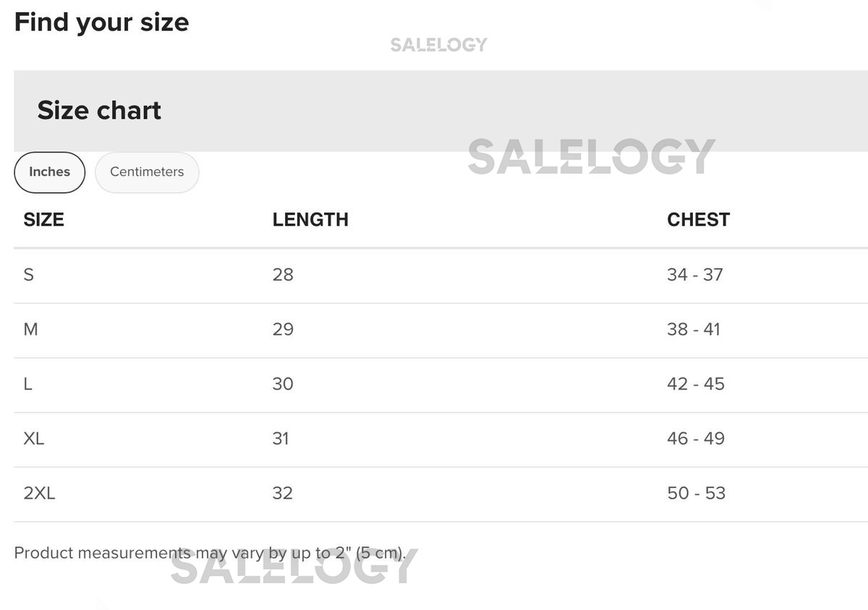Select the L size row label
Viewport: 868px width, 610px height.
point(28,384)
